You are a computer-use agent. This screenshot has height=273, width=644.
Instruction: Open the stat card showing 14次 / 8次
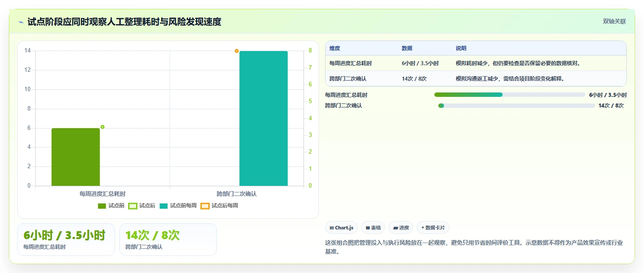(x=168, y=240)
